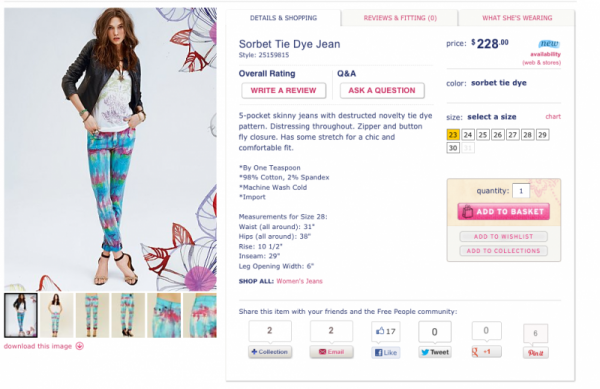
Task: Click the Add to Basket button
Action: (504, 212)
